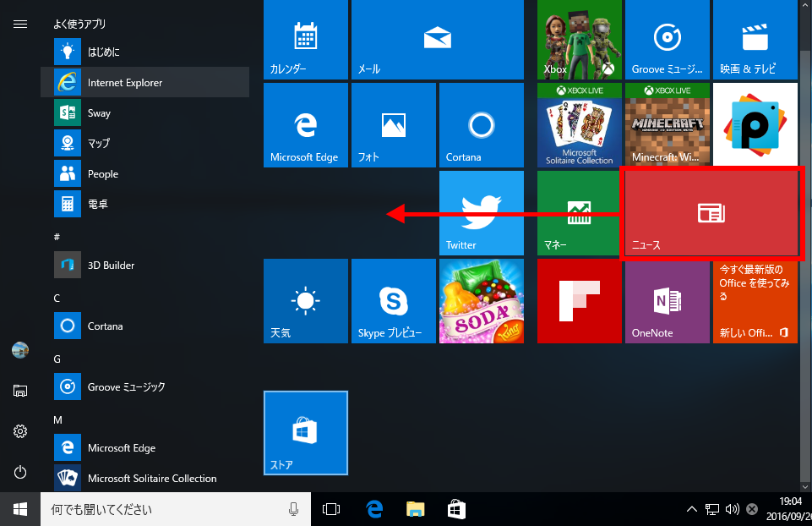Open the Flipboard tile
The width and height of the screenshot is (812, 526).
tap(580, 301)
